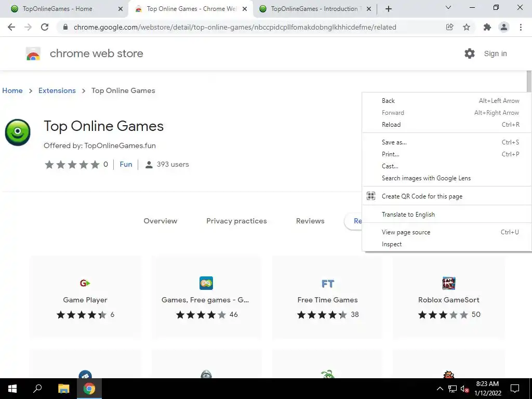This screenshot has width=532, height=399.
Task: Click the FT Free Time Games icon
Action: 328,284
